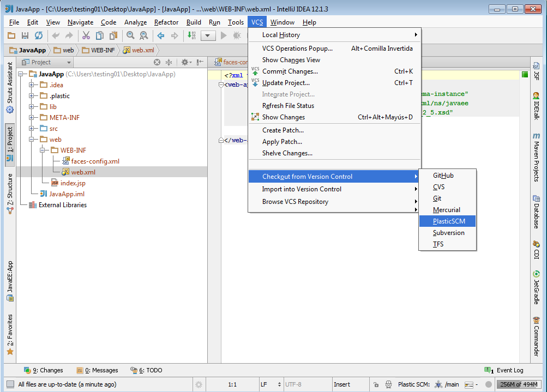This screenshot has width=547, height=392.
Task: Click the Replace search icon
Action: (x=144, y=35)
